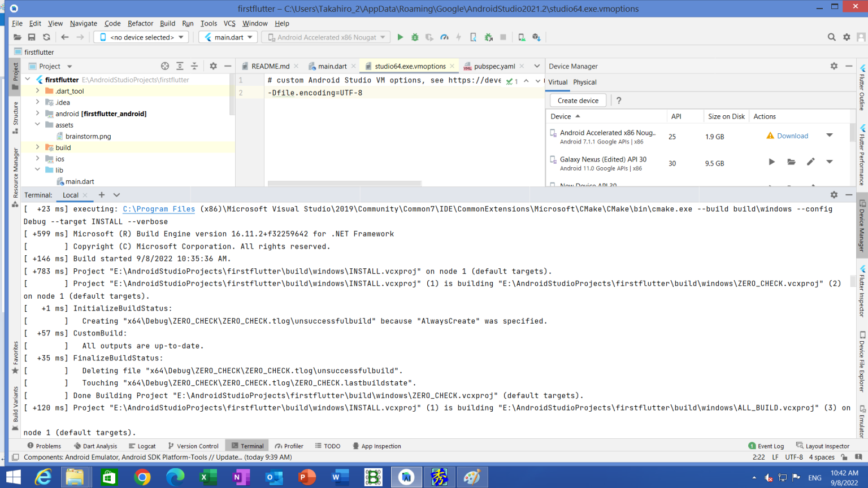Click the green Debug bug icon
The height and width of the screenshot is (488, 868).
point(415,37)
